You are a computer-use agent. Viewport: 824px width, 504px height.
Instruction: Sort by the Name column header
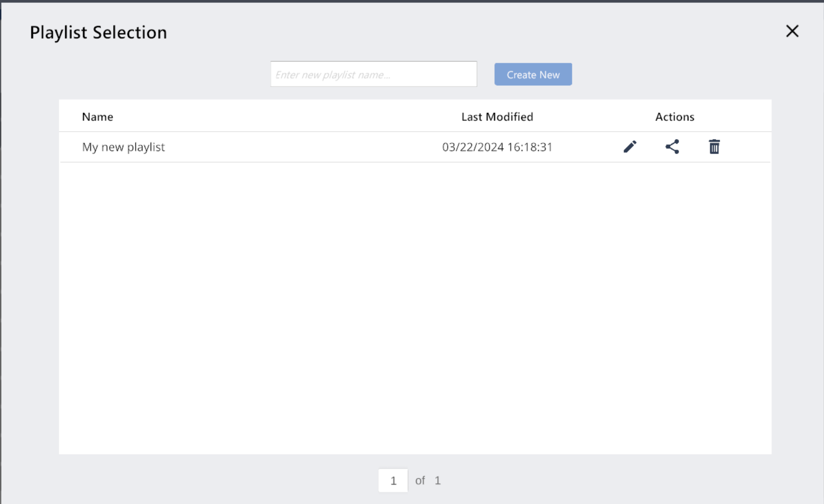point(98,117)
